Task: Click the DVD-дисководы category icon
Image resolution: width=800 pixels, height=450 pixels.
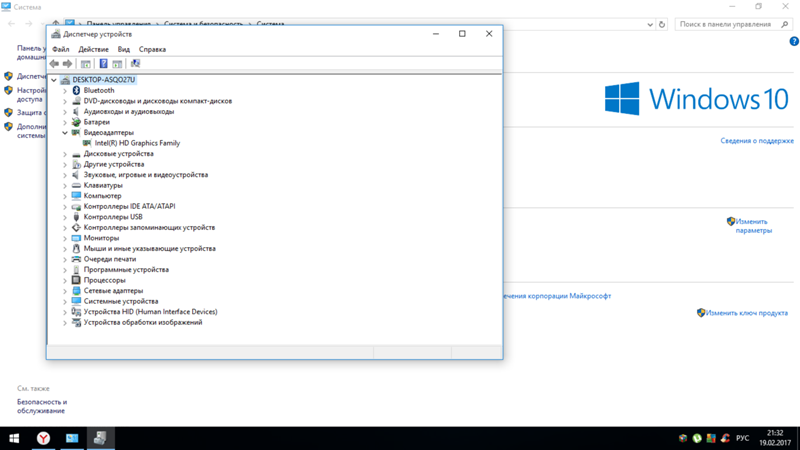Action: pos(76,101)
